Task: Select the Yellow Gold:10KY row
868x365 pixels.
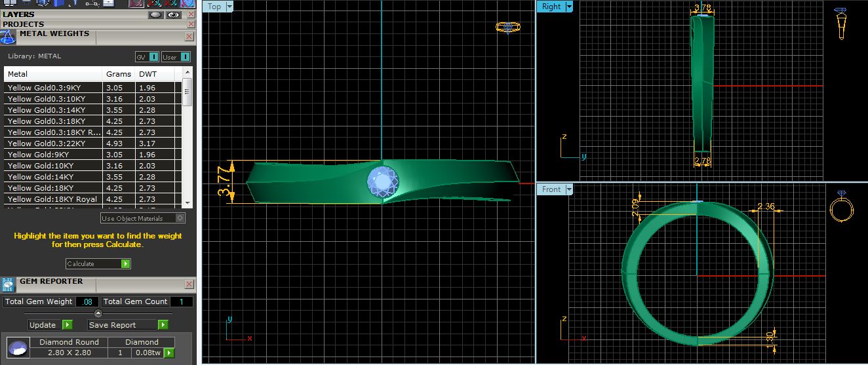Action: (x=93, y=166)
